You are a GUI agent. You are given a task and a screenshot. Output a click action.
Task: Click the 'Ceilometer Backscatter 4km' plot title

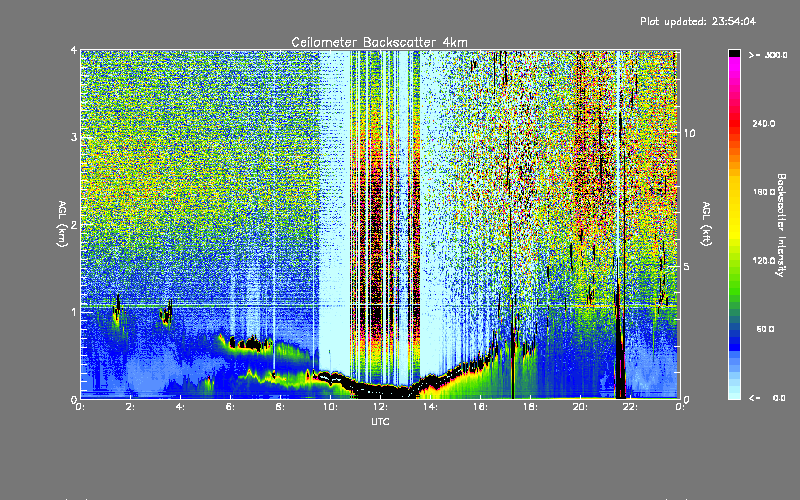pos(379,42)
